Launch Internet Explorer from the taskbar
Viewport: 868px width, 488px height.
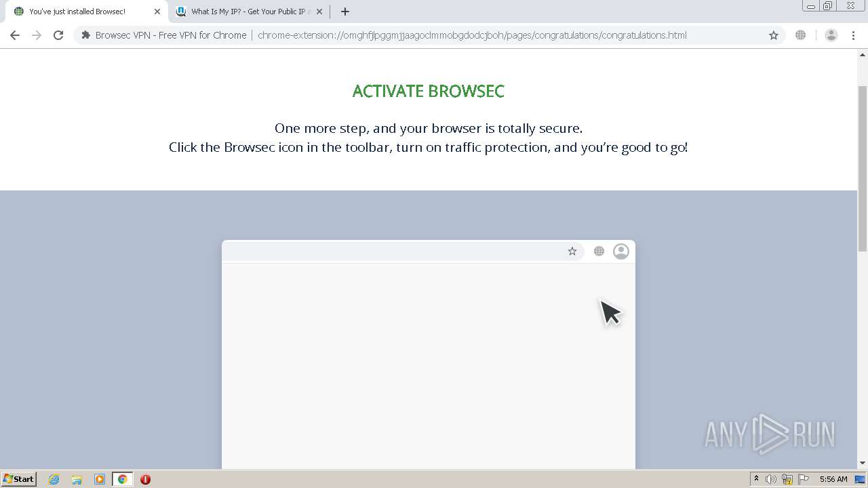(54, 479)
